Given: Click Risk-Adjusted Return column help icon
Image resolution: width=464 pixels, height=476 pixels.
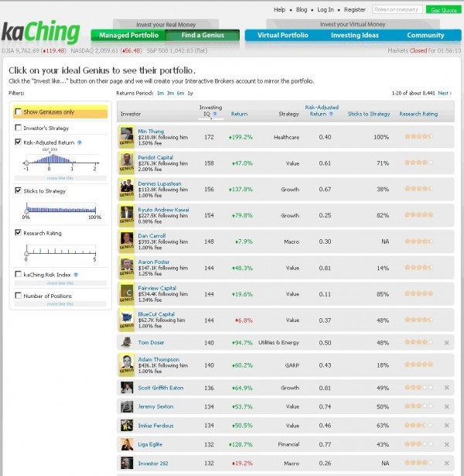Looking at the screenshot, I should click(331, 114).
